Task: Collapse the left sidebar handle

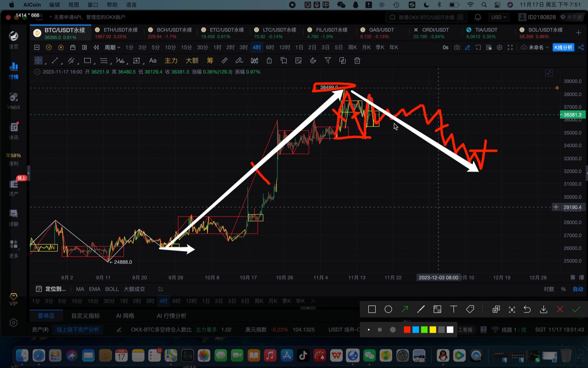Action: point(28,173)
